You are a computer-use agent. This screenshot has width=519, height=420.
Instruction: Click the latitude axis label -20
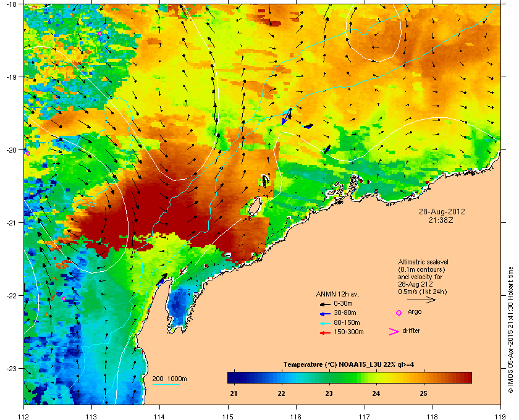pyautogui.click(x=11, y=150)
